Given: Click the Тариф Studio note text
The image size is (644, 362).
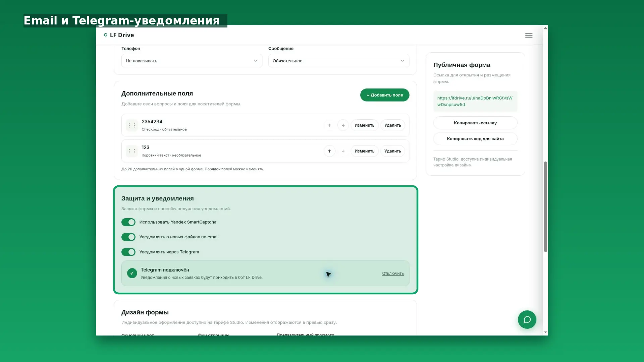Looking at the screenshot, I should point(472,162).
